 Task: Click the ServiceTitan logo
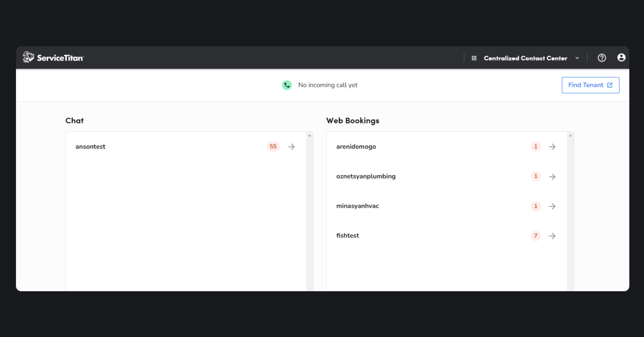[53, 58]
